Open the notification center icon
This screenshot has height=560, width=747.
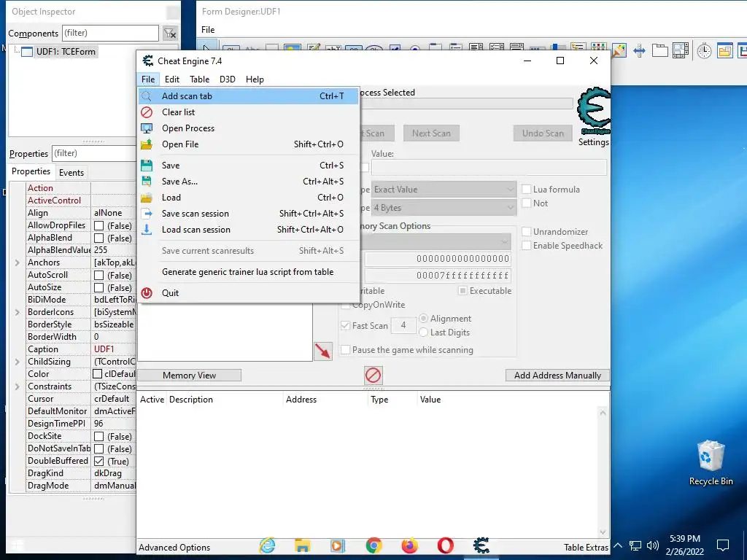[723, 545]
